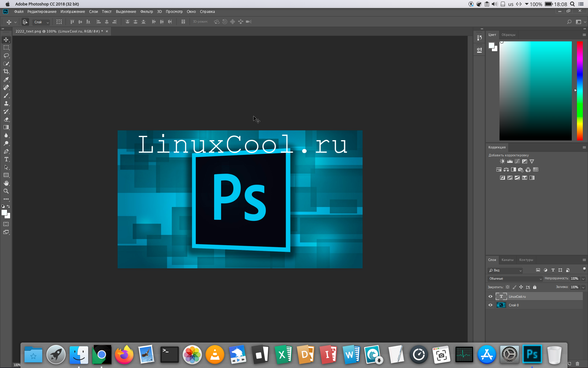Screen dimensions: 588x368
Task: Toggle Quick Mask mode
Action: [6, 224]
